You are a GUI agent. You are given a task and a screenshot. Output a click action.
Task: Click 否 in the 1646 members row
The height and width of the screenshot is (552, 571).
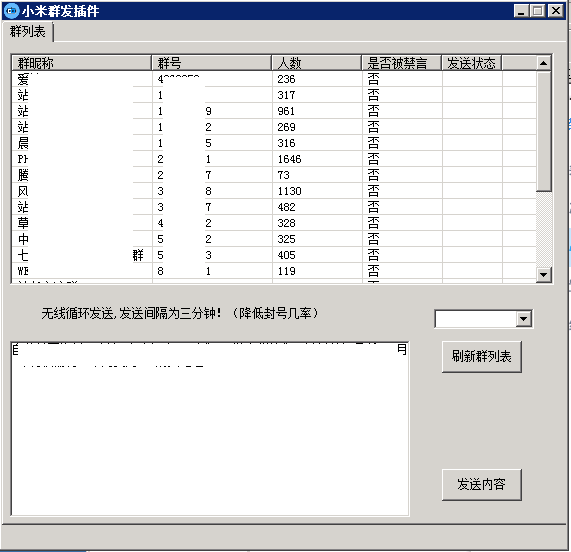pyautogui.click(x=373, y=159)
